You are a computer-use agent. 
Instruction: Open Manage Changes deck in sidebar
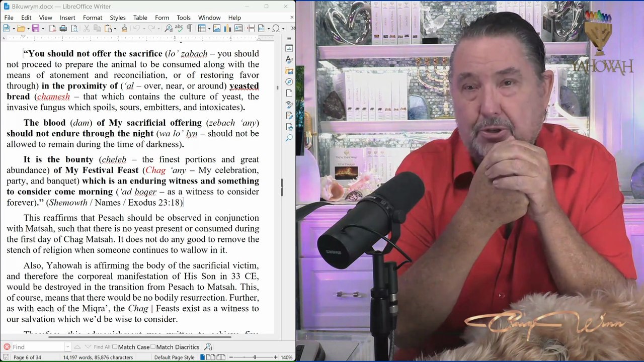click(289, 116)
